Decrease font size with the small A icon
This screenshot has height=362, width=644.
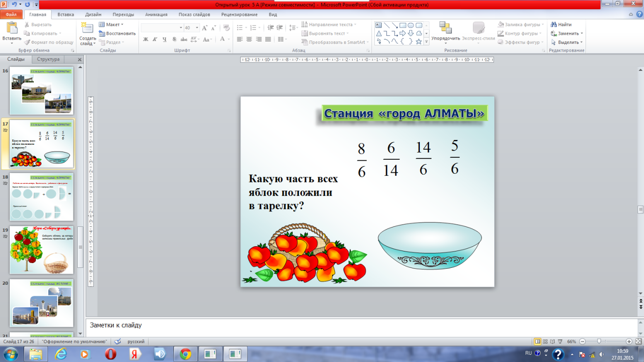click(213, 28)
